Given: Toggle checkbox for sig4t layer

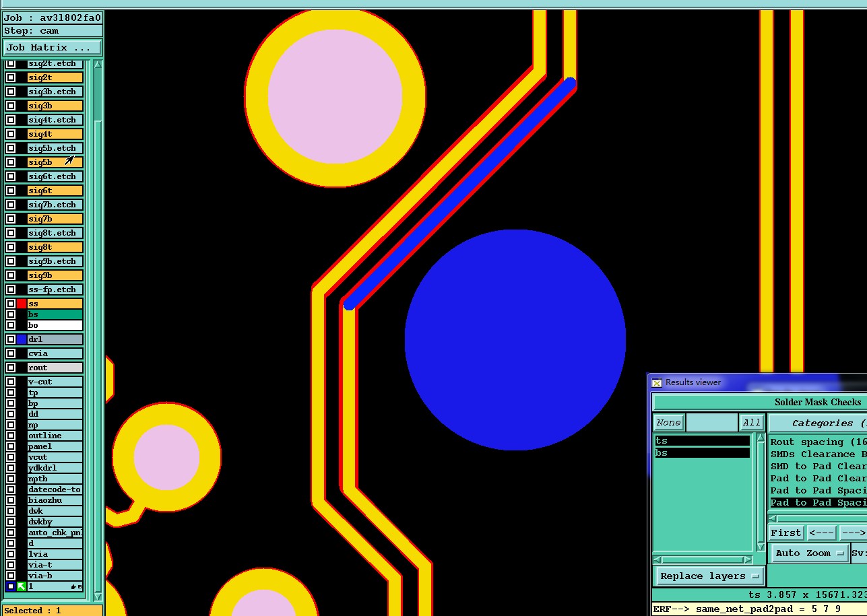Looking at the screenshot, I should click(x=11, y=134).
